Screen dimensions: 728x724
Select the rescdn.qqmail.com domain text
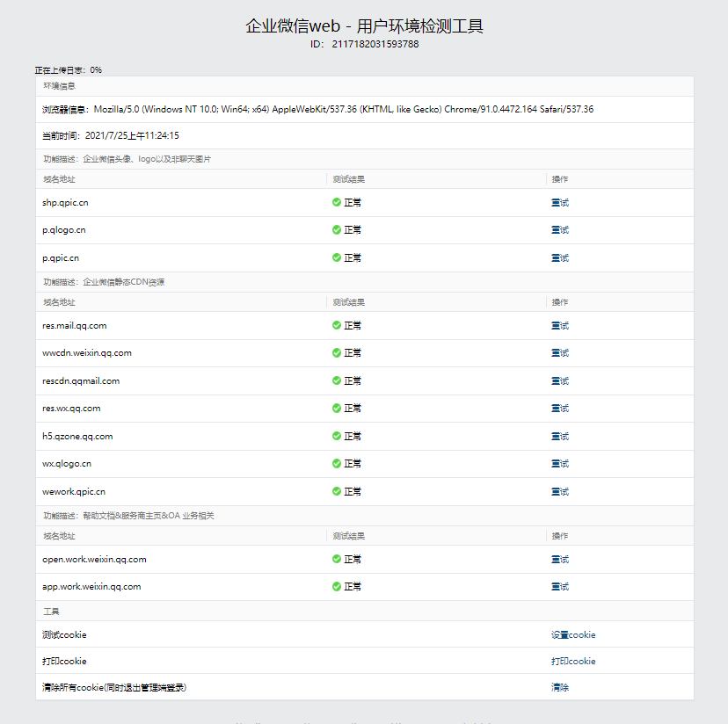coord(81,381)
